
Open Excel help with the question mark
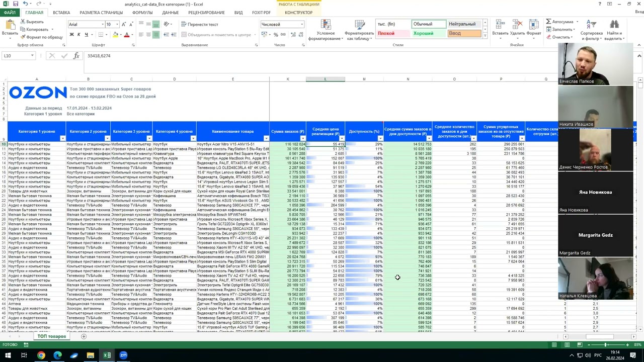pyautogui.click(x=600, y=4)
